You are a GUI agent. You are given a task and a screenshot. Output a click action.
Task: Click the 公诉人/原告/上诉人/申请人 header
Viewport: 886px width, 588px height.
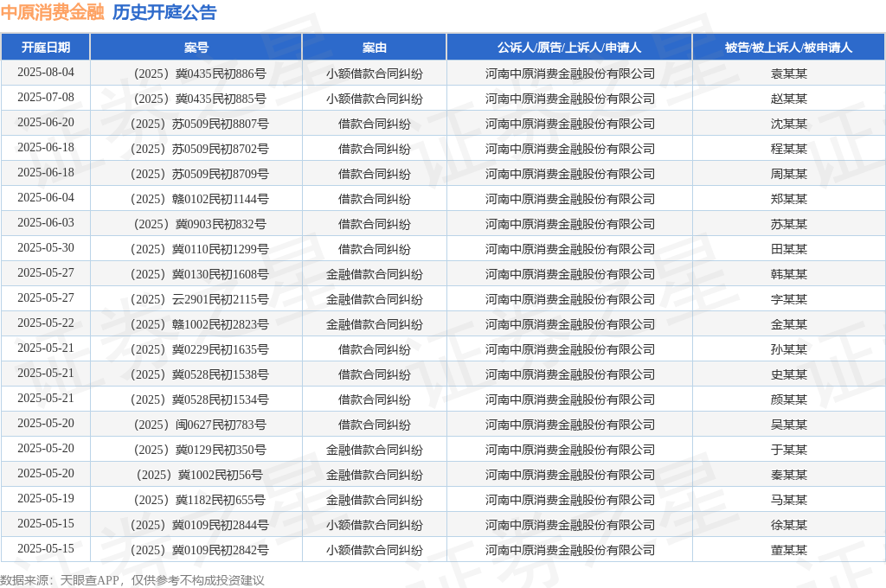tap(569, 48)
